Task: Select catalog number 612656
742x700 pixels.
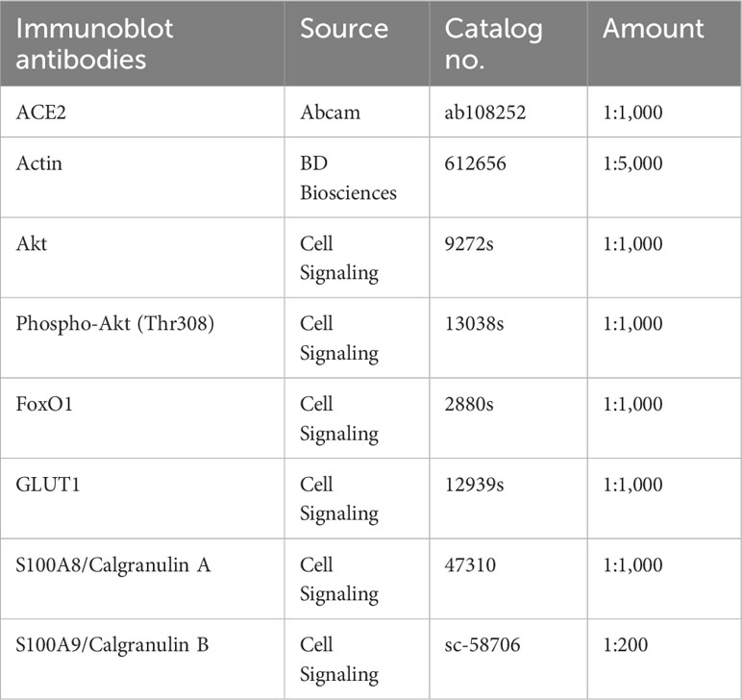Action: (475, 163)
